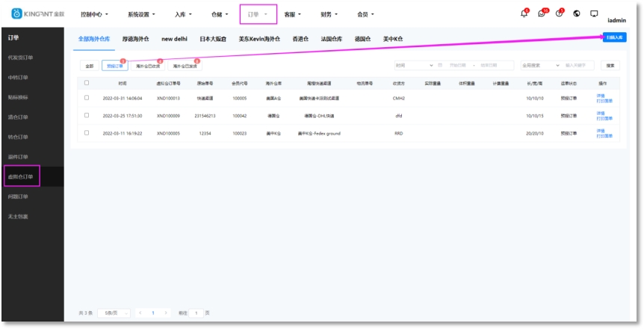Toggle the select-all checkbox in table header

coord(87,83)
